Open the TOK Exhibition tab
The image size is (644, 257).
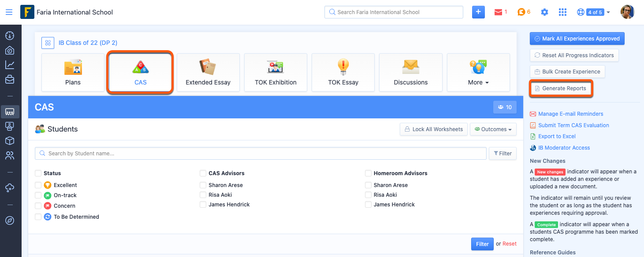[275, 73]
